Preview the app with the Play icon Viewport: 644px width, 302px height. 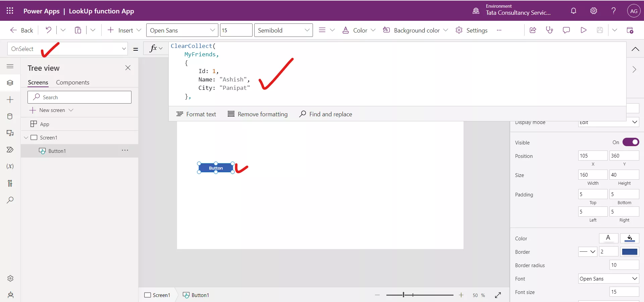coord(583,30)
